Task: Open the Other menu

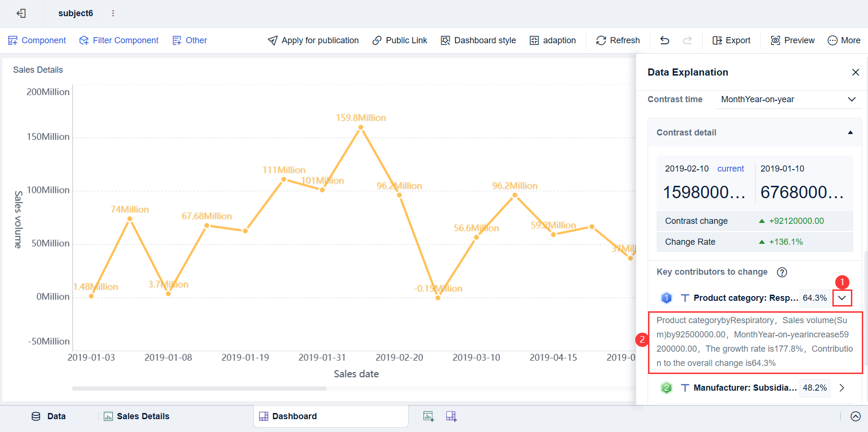Action: coord(190,40)
